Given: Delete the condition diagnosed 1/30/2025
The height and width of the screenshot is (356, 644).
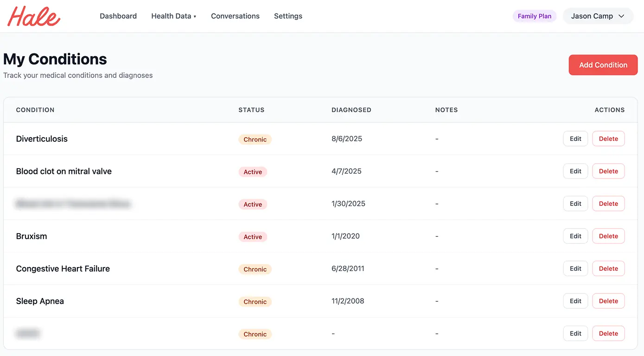Looking at the screenshot, I should (x=608, y=203).
